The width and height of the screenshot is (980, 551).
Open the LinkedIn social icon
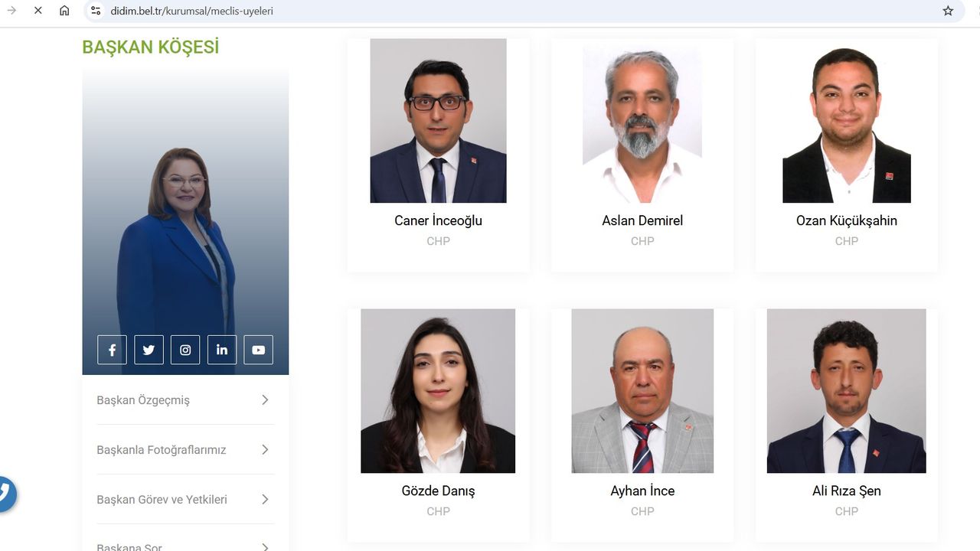(x=222, y=350)
